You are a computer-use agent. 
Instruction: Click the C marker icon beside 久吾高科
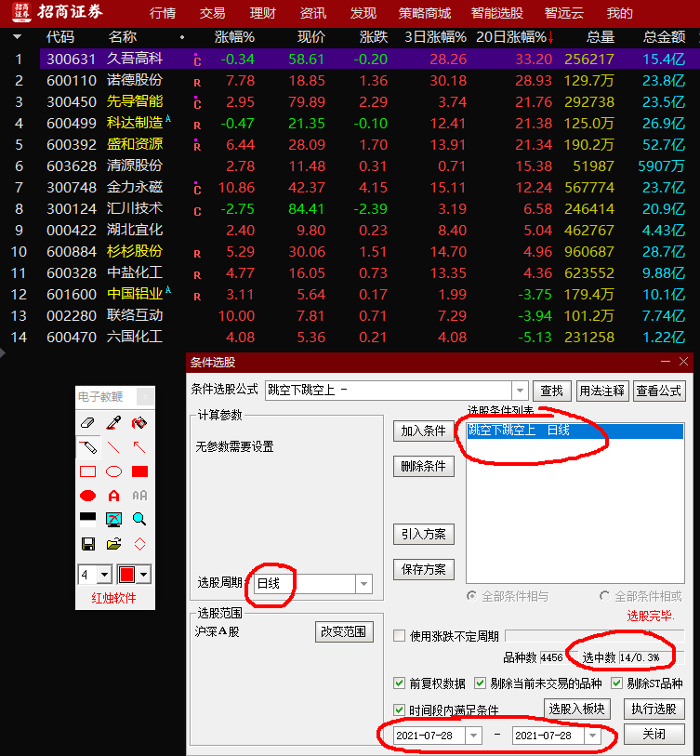197,60
